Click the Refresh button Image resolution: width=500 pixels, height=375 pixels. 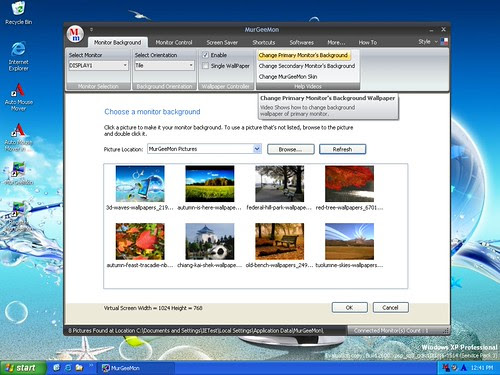pos(342,149)
